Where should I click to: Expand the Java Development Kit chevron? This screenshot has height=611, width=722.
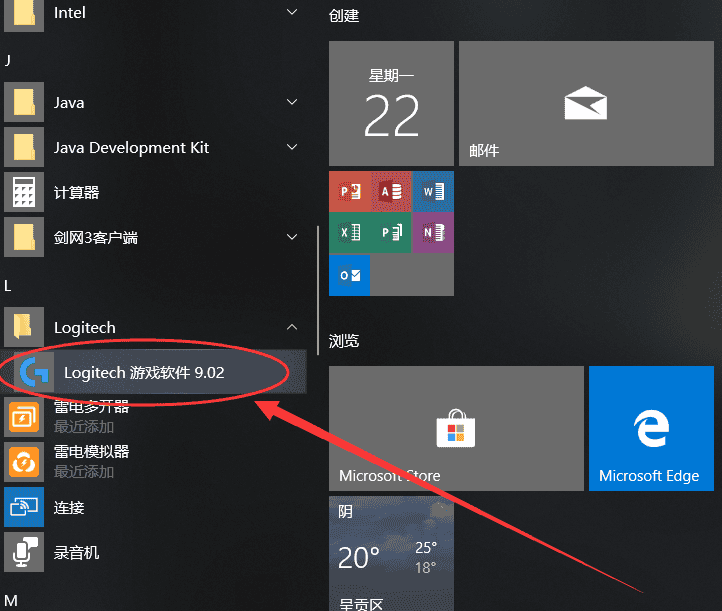click(292, 147)
